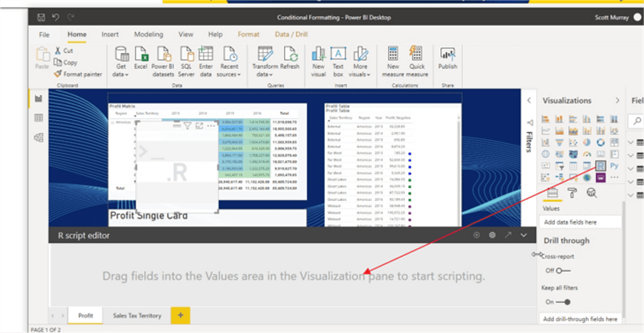
Task: Collapse the R script editor chevron
Action: pyautogui.click(x=524, y=234)
